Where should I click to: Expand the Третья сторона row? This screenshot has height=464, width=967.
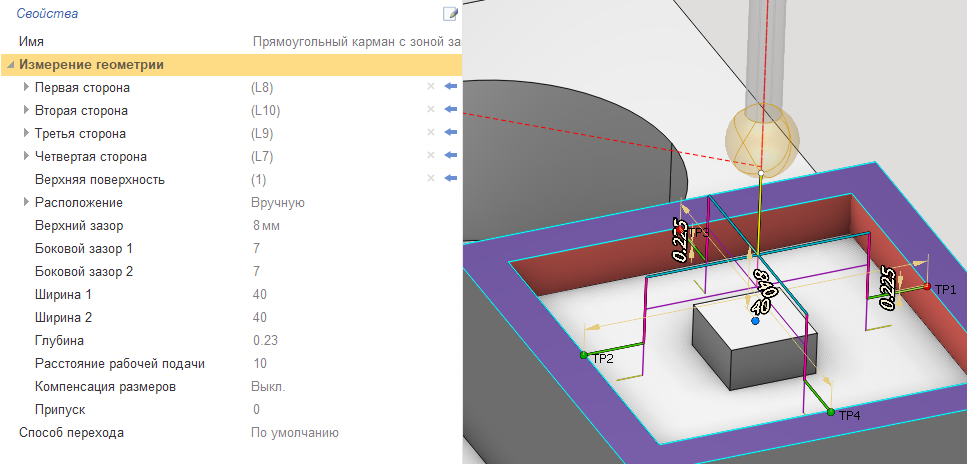pyautogui.click(x=26, y=134)
